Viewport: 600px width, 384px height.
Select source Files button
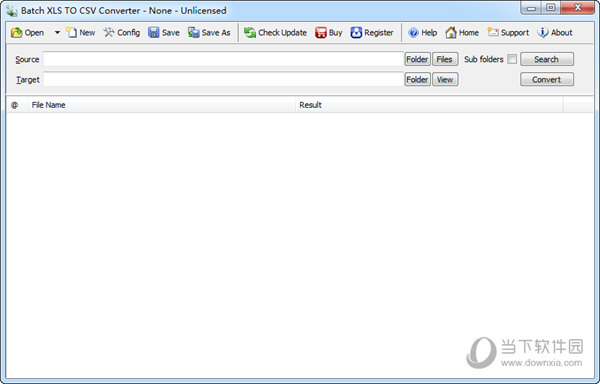[445, 59]
